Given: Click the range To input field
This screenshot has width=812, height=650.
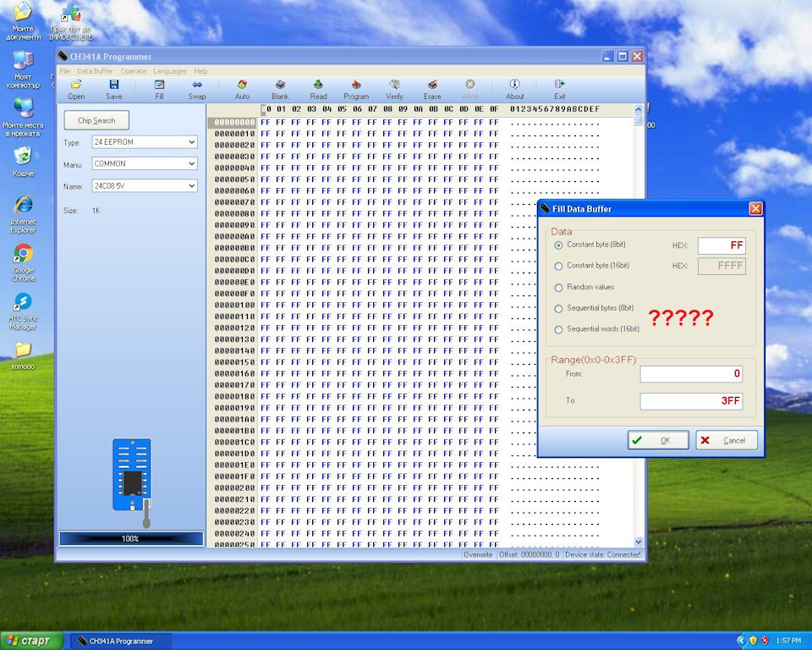Looking at the screenshot, I should tap(691, 401).
